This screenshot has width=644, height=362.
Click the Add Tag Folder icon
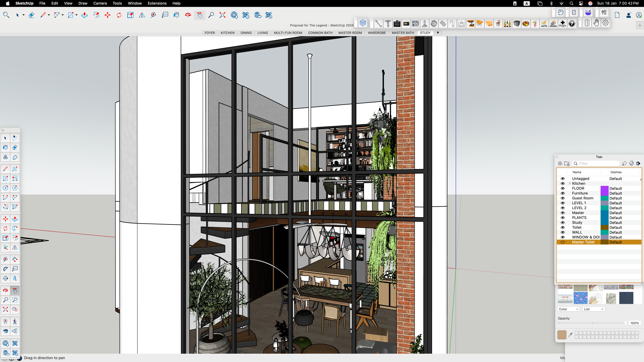pos(567,163)
